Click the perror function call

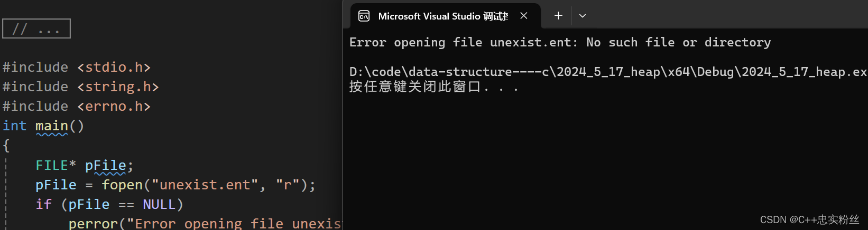[x=93, y=224]
